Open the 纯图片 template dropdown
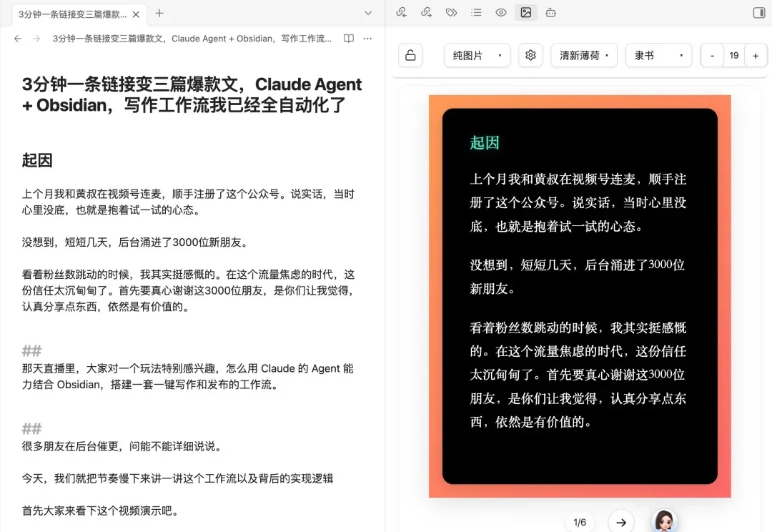This screenshot has height=532, width=772. pyautogui.click(x=477, y=55)
